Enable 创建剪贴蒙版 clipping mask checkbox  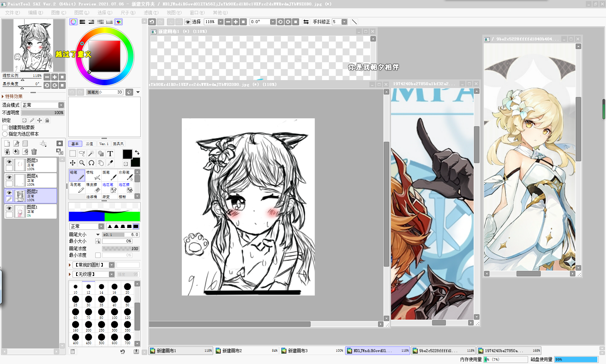tap(5, 128)
